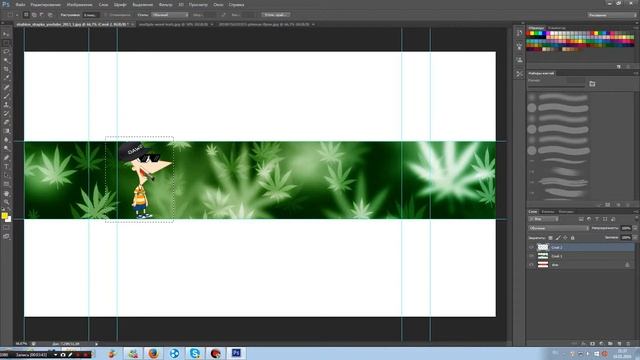Open the Изображение menu
Viewport: 640px width, 360px height.
coord(80,4)
